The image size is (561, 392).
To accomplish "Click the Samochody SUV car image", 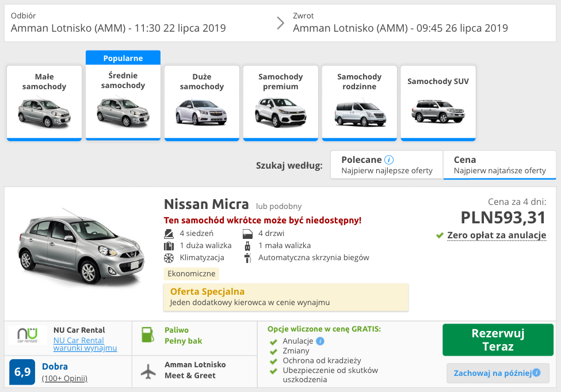I will coord(438,112).
